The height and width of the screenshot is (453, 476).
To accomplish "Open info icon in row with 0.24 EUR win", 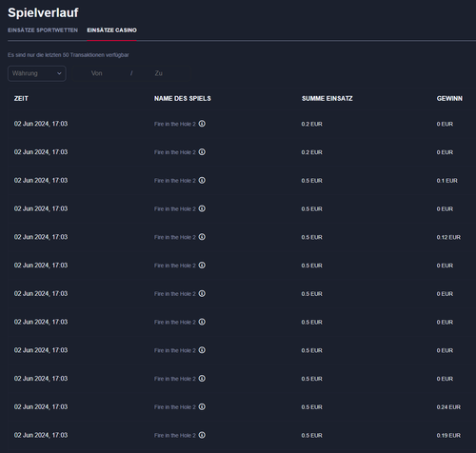I will click(x=202, y=406).
